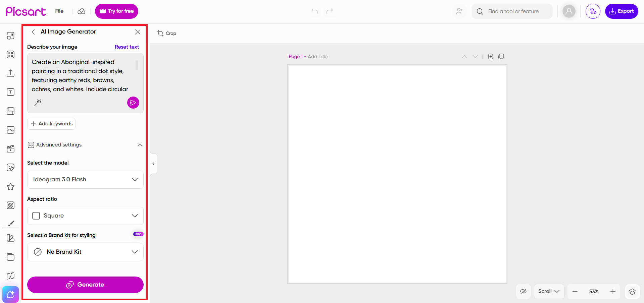This screenshot has width=644, height=303.
Task: Close the AI Image Generator panel
Action: tap(138, 32)
